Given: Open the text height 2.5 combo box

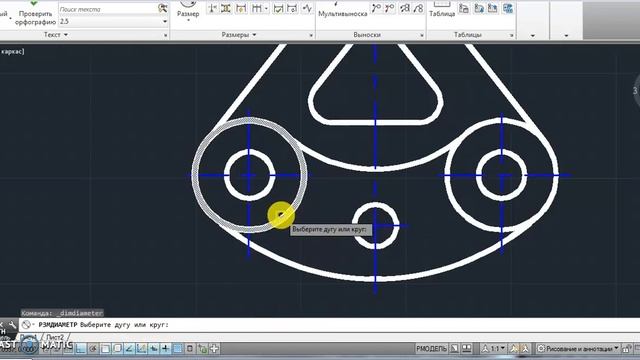Looking at the screenshot, I should click(113, 21).
